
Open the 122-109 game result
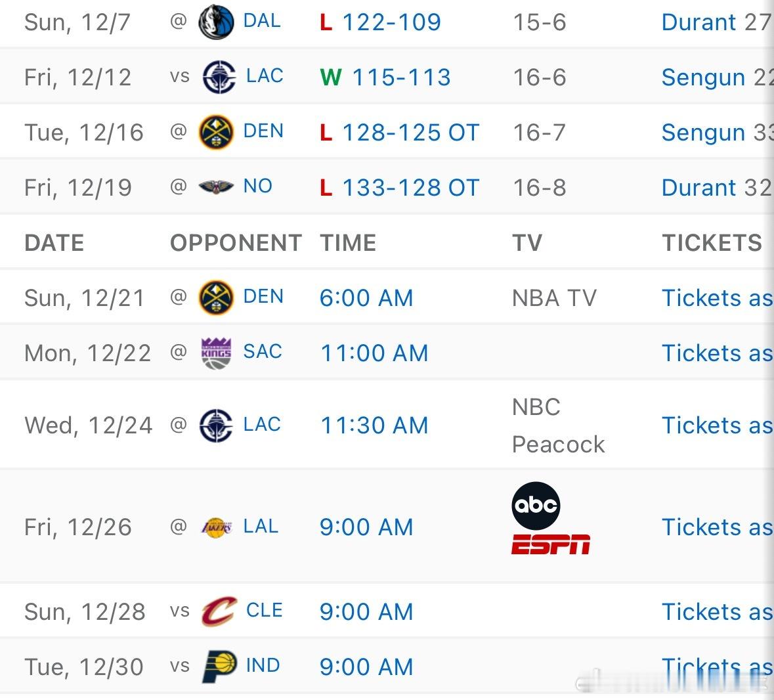[391, 22]
